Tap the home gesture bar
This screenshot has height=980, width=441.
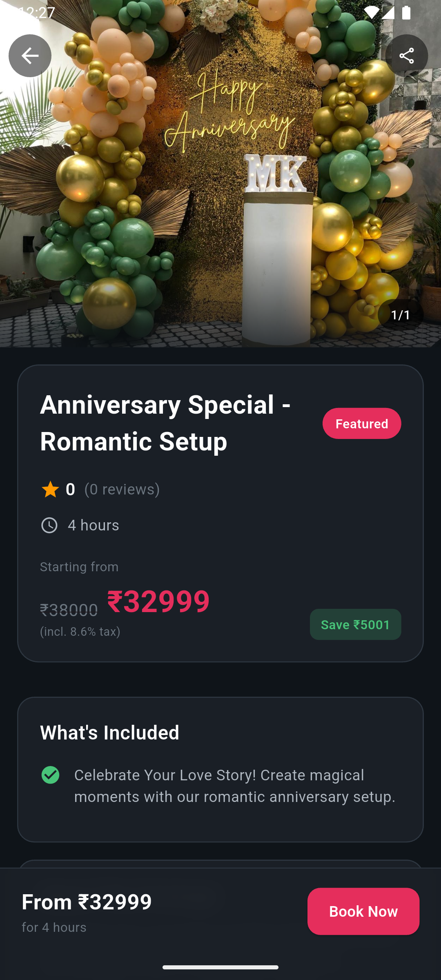pyautogui.click(x=220, y=967)
